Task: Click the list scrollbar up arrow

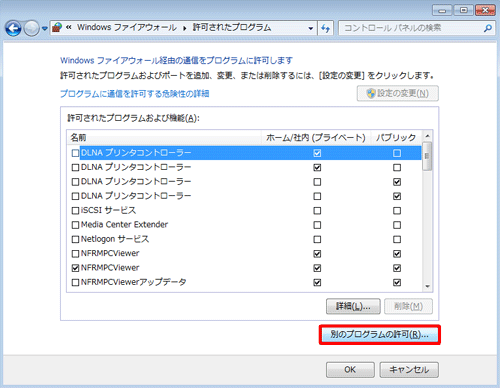Action: tap(427, 136)
